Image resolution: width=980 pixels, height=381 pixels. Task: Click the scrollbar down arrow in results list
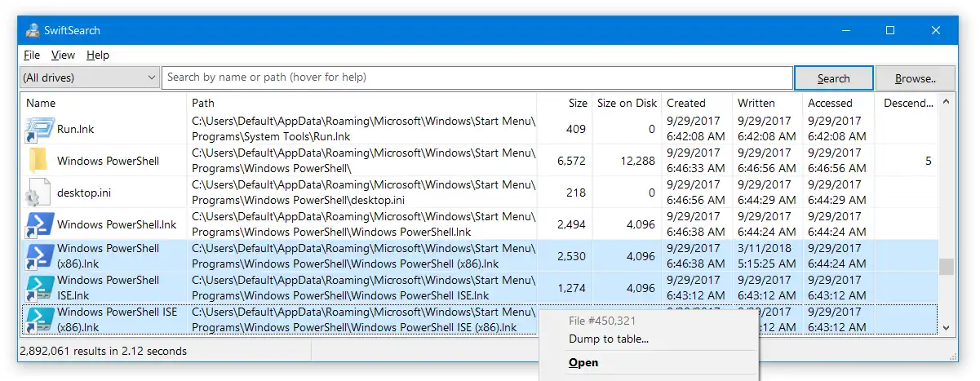pyautogui.click(x=947, y=327)
